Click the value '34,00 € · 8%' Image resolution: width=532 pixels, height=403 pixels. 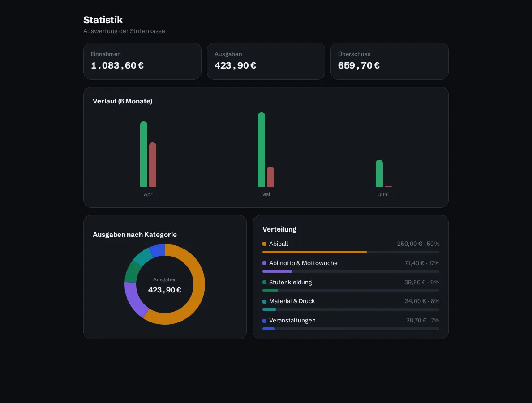coord(422,301)
